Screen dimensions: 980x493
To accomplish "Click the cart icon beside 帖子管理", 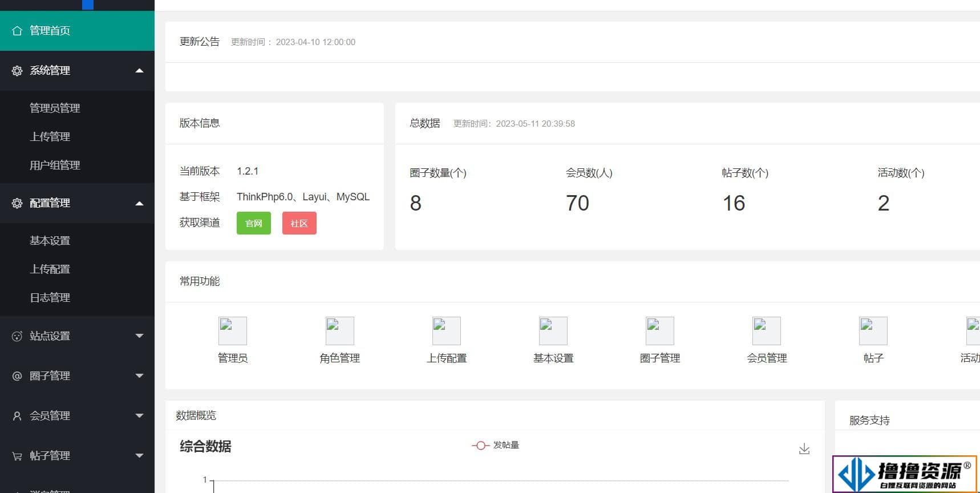I will 17,456.
